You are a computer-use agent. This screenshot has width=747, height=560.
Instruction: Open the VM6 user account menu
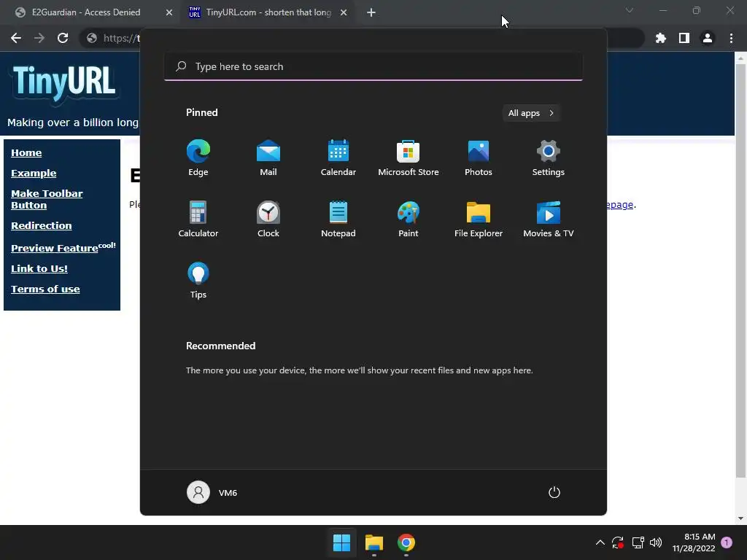(x=212, y=492)
